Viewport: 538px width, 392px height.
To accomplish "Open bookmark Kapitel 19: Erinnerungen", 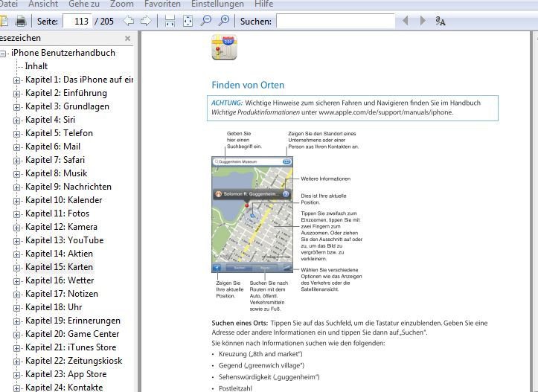I will tap(73, 321).
